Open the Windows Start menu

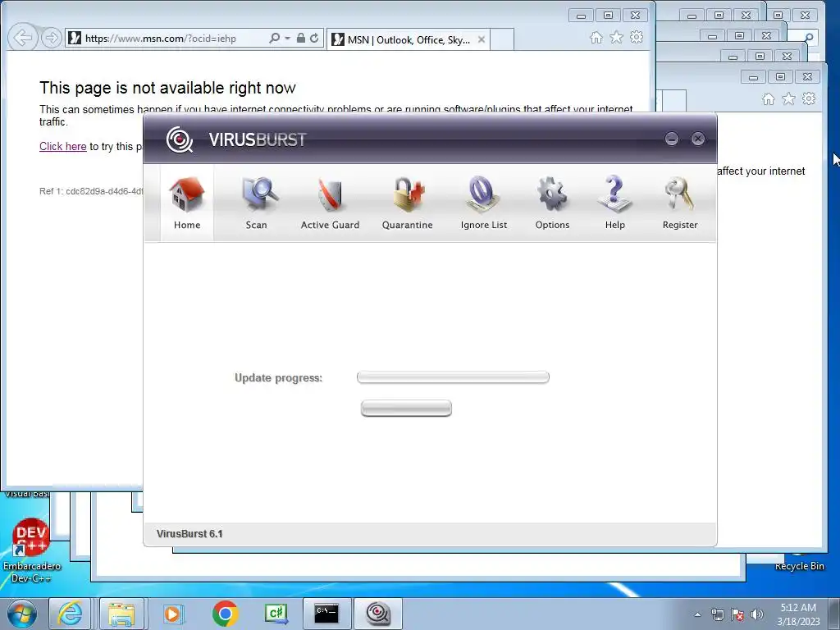tap(22, 614)
